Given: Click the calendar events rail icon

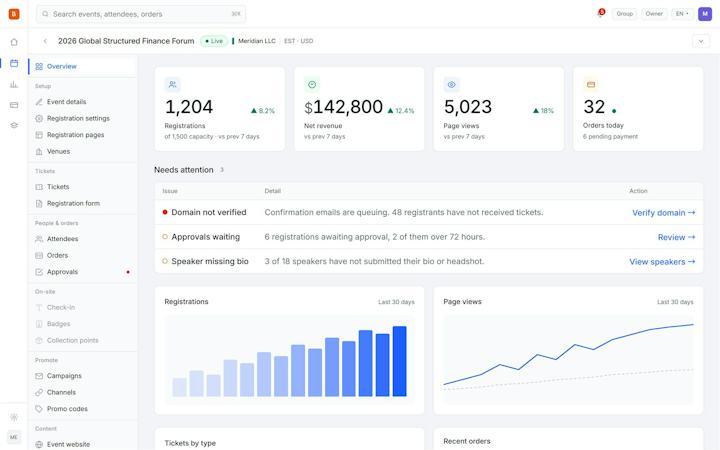Looking at the screenshot, I should [x=14, y=63].
